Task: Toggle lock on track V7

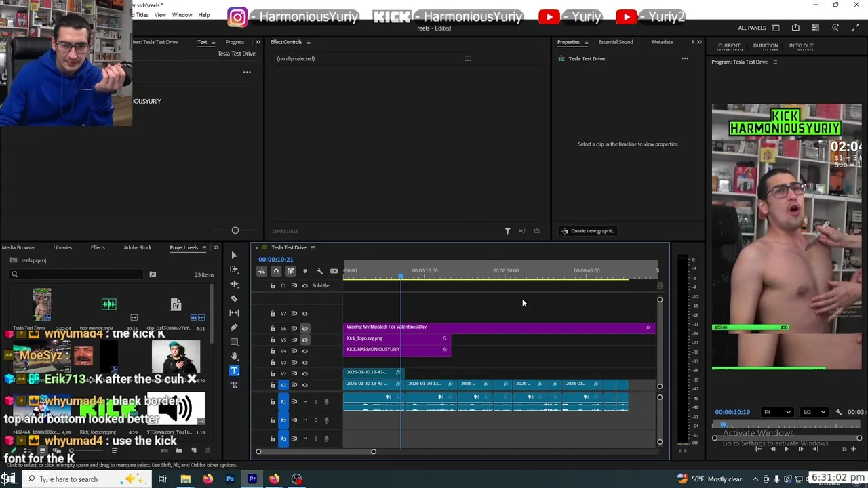Action: (273, 314)
